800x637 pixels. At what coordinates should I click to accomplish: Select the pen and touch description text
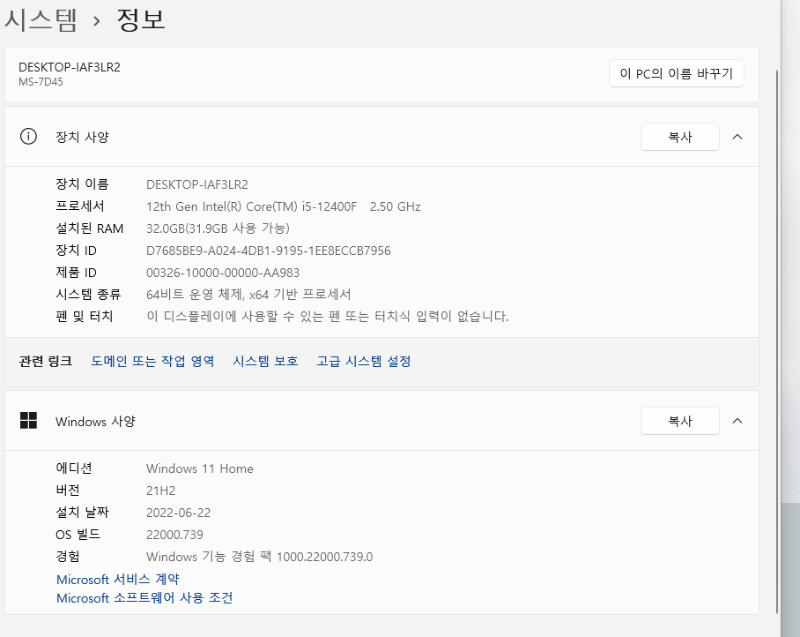pyautogui.click(x=328, y=316)
